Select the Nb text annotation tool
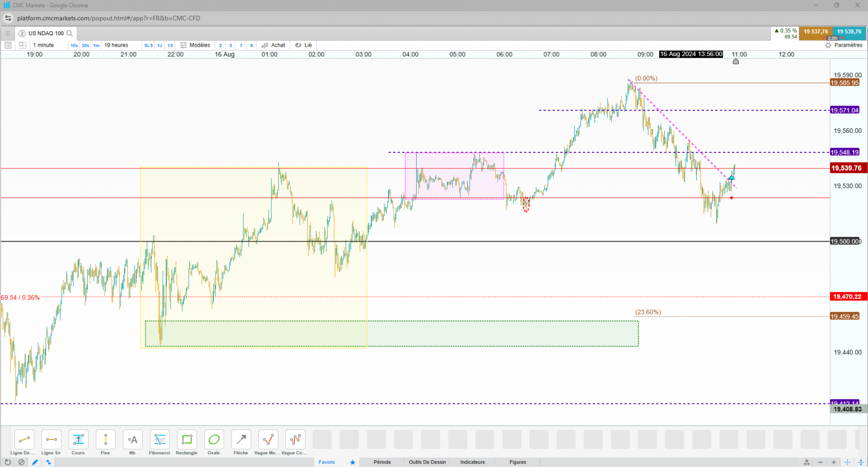868x467 pixels. (133, 440)
